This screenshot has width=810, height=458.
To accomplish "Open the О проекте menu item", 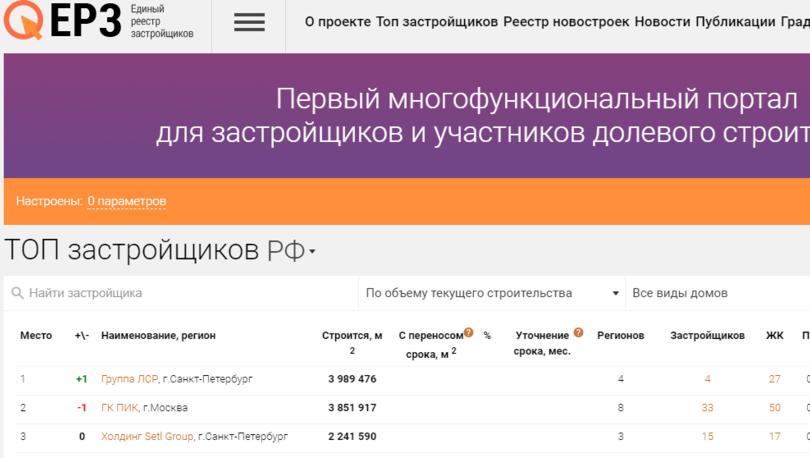I will [x=337, y=22].
